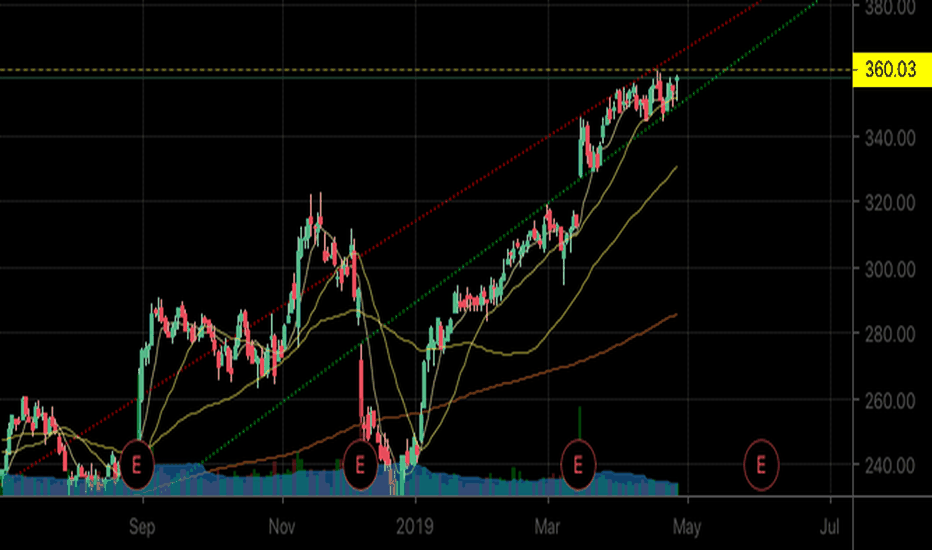Click the upcoming earnings marker before Jul

point(761,464)
